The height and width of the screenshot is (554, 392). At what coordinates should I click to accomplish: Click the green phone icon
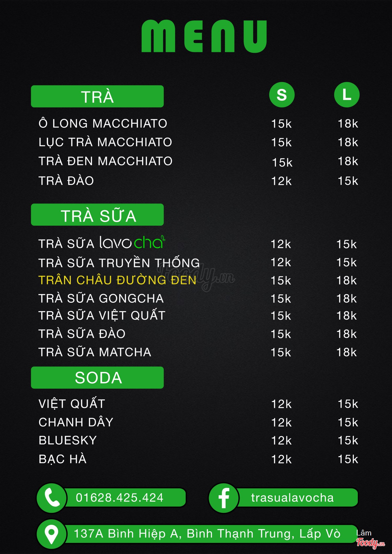tap(52, 498)
